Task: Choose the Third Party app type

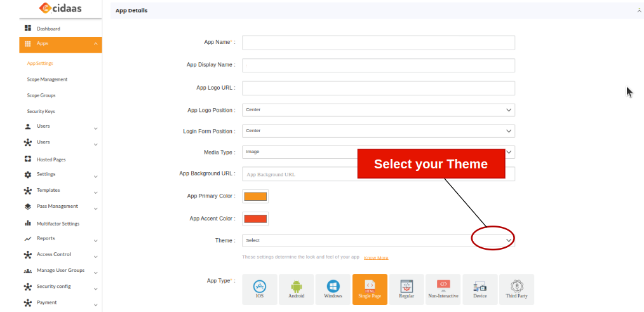Action: point(517,289)
